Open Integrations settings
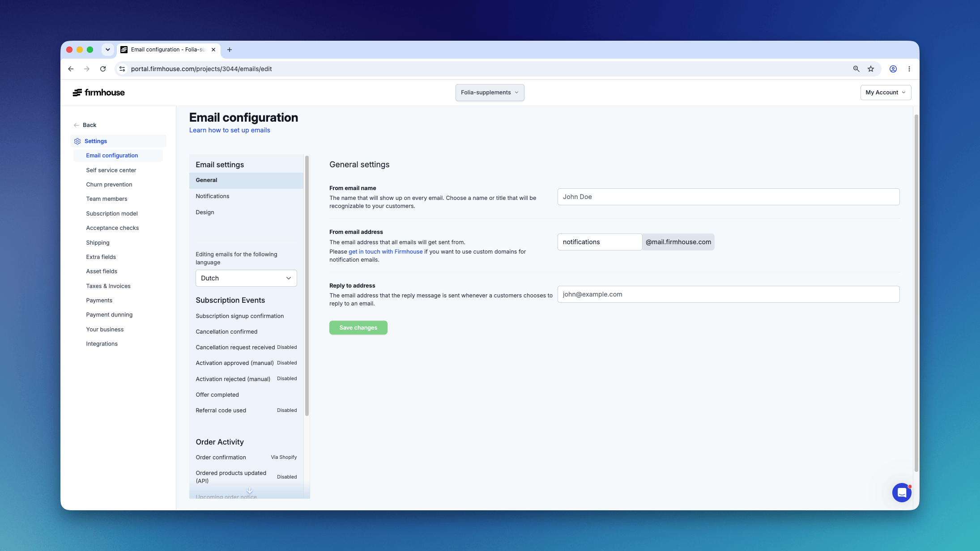The image size is (980, 551). 102,344
